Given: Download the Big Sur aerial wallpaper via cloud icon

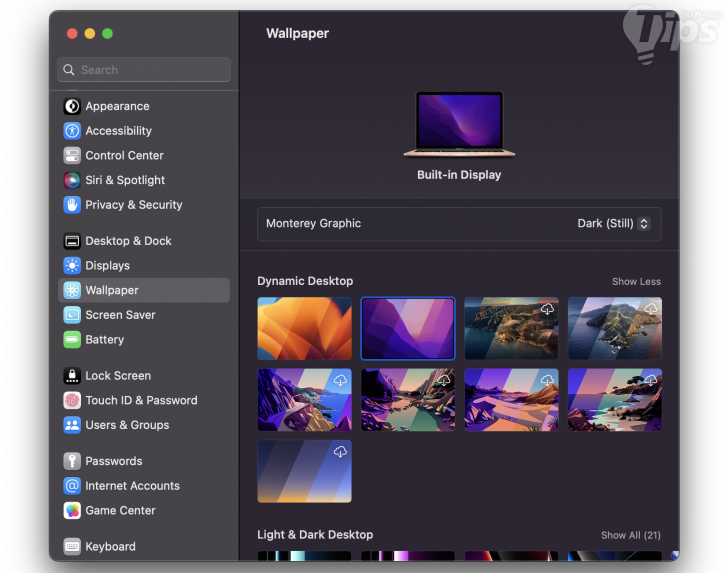Looking at the screenshot, I should pos(547,309).
